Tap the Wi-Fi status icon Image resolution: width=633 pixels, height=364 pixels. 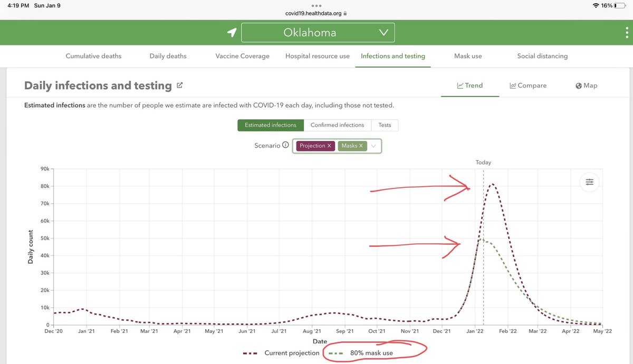[596, 5]
